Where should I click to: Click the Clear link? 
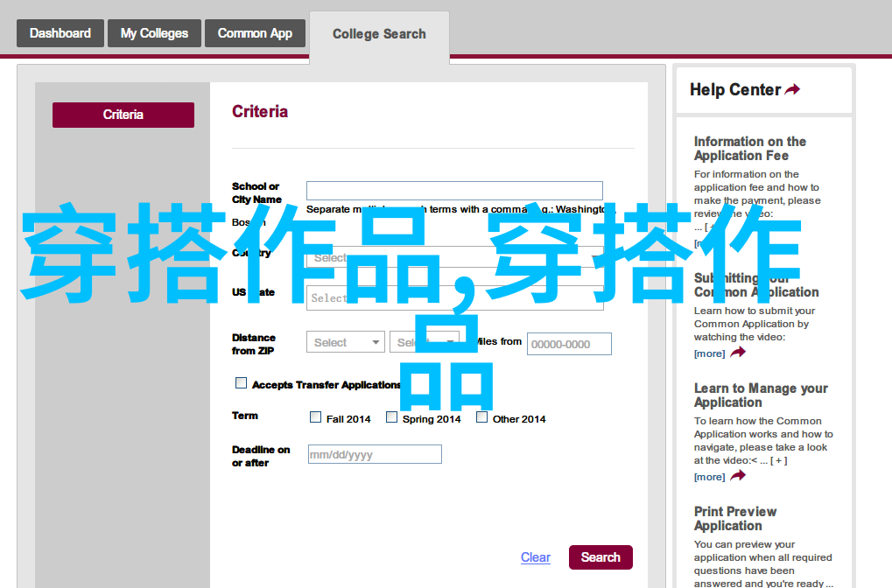point(535,557)
